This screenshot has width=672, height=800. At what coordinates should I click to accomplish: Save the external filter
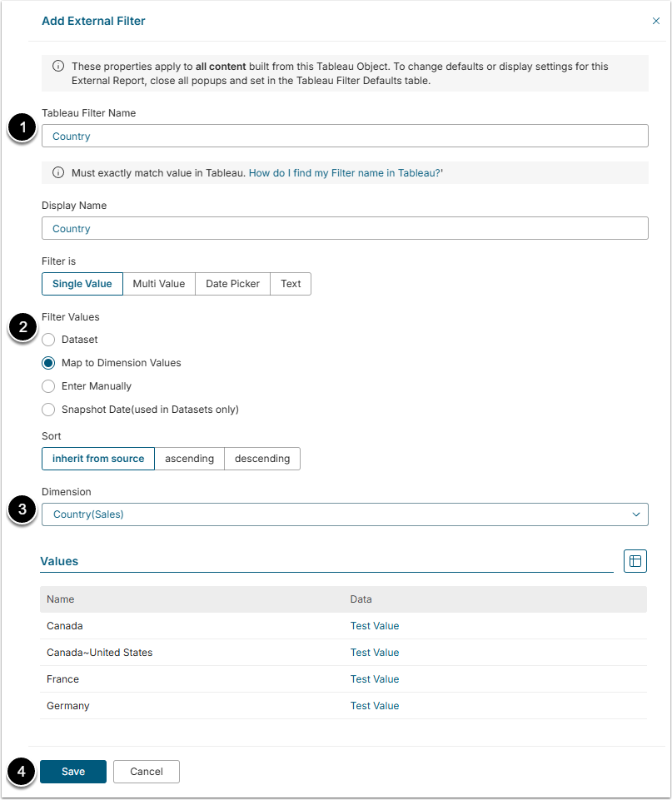[x=73, y=772]
